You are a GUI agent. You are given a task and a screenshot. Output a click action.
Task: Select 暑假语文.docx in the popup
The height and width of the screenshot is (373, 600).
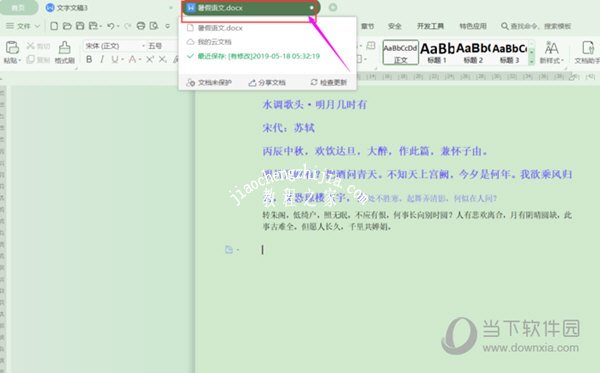(x=220, y=28)
